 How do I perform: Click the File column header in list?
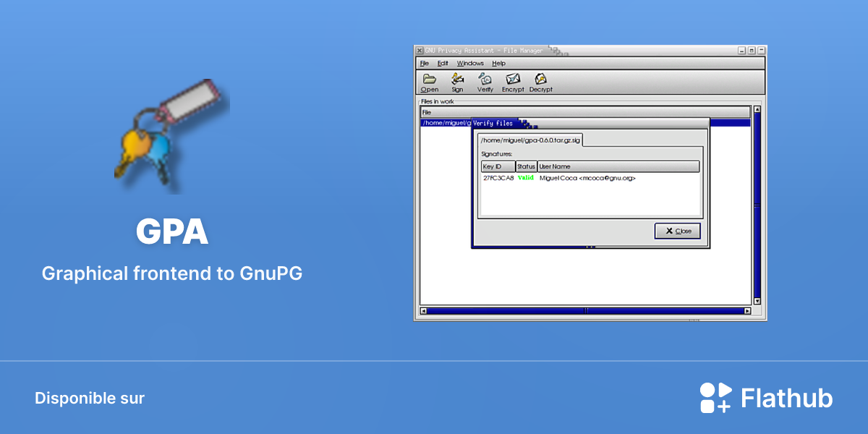[x=585, y=112]
